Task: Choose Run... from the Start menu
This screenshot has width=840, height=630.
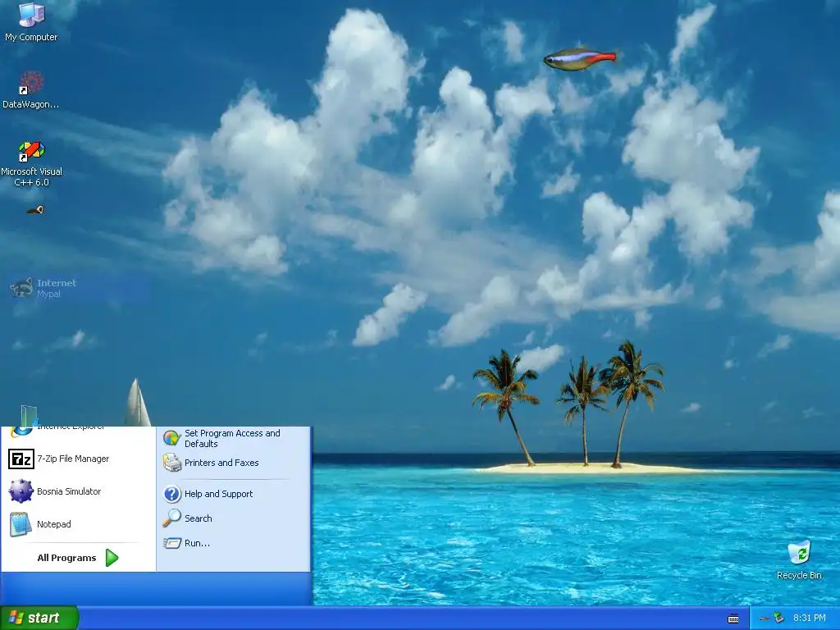Action: tap(234, 543)
